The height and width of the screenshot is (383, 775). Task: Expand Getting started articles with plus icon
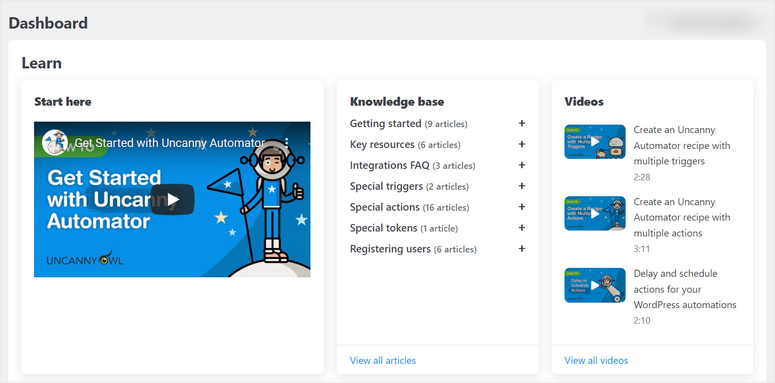[x=521, y=124]
